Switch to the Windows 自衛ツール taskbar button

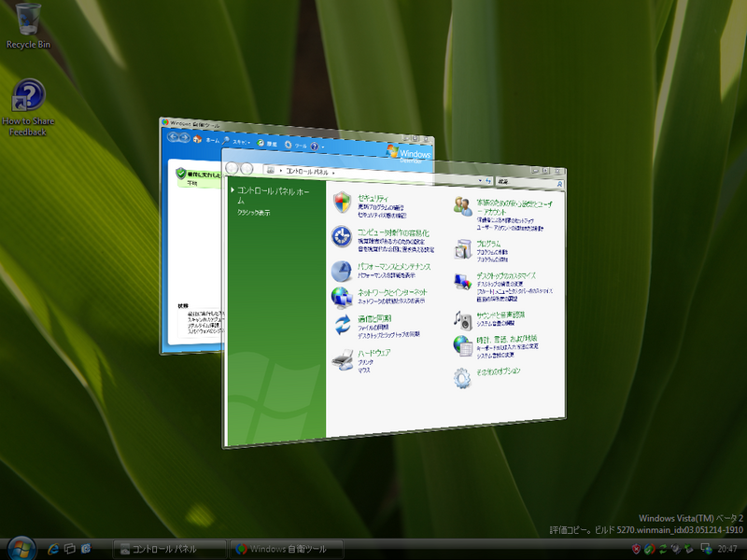(x=287, y=549)
